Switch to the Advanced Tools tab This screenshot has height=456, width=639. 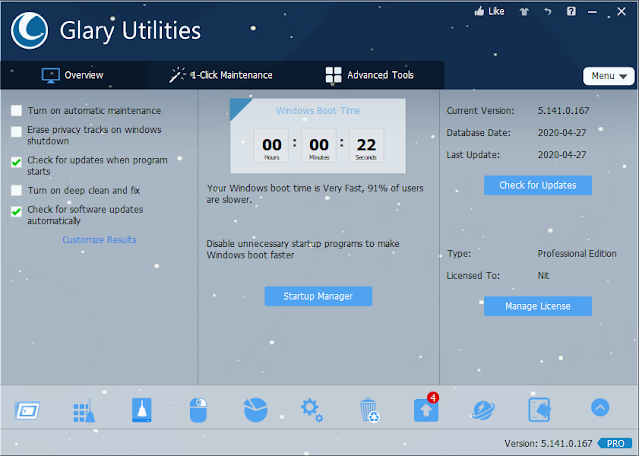tap(370, 75)
